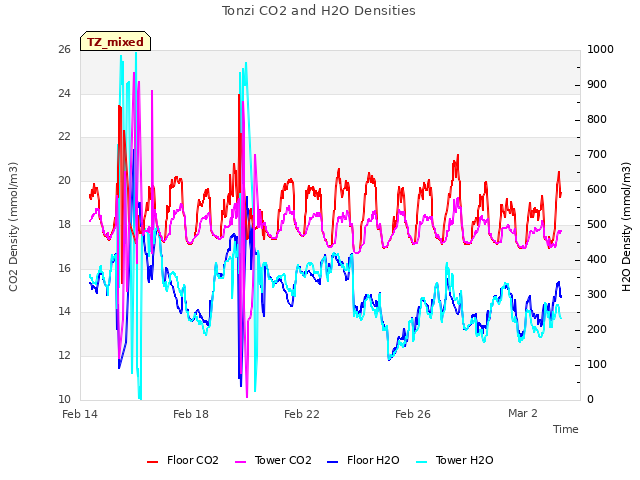Click the left axis value 12
The image size is (640, 480).
64,356
